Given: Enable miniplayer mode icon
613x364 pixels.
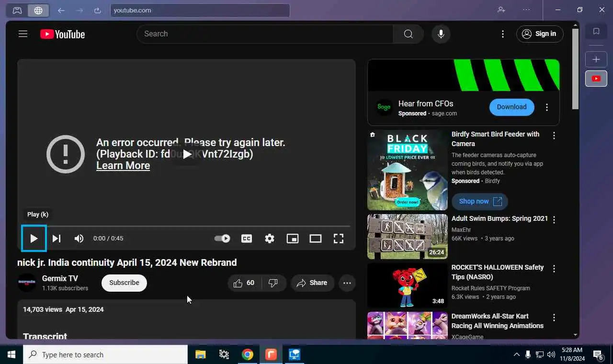Looking at the screenshot, I should (293, 238).
